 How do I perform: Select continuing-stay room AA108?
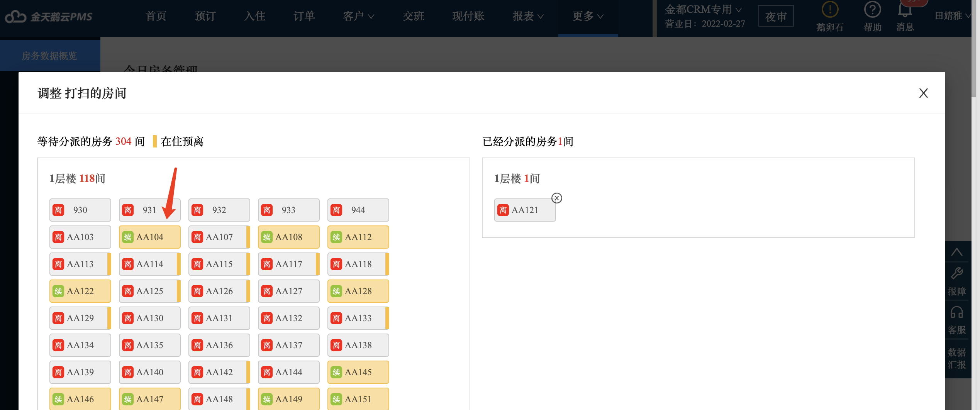pyautogui.click(x=289, y=237)
